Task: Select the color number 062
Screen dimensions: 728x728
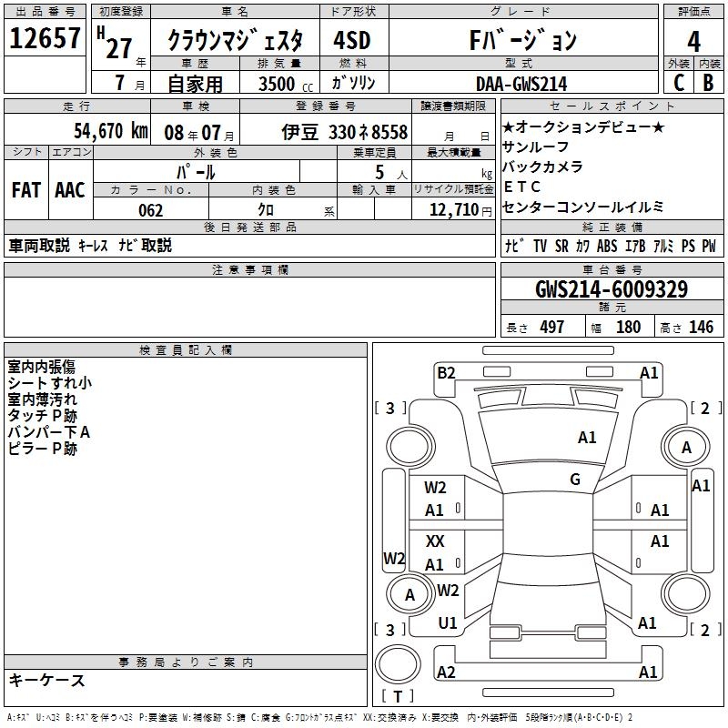Action: coord(150,210)
